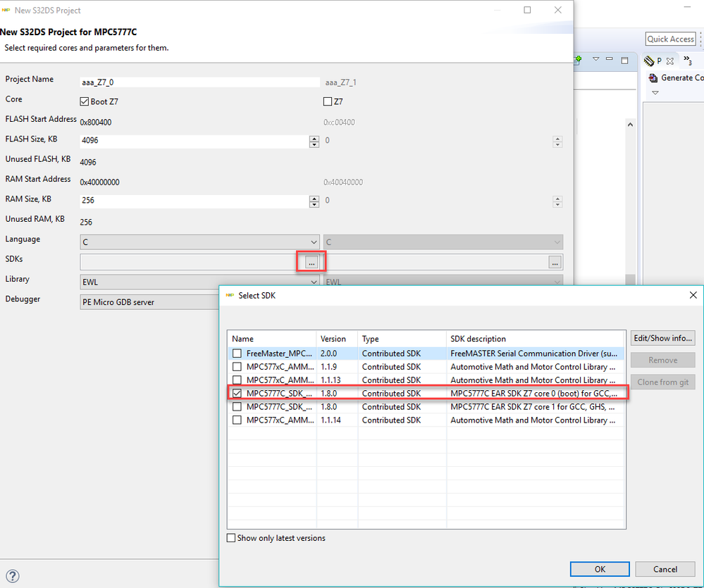Click second core RAM size spinner

click(x=557, y=202)
